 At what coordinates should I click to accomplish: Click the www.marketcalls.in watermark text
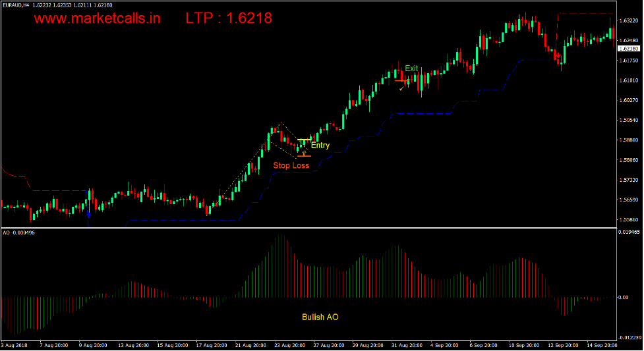tap(98, 18)
